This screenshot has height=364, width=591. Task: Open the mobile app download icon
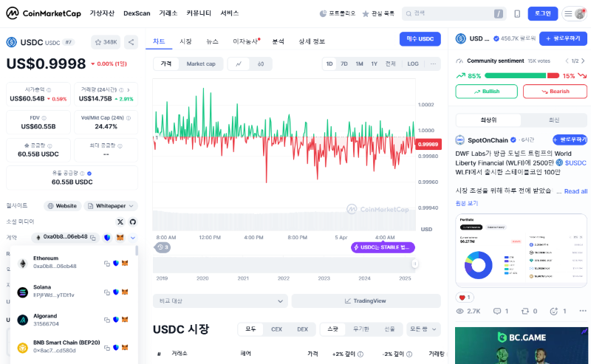tap(517, 14)
